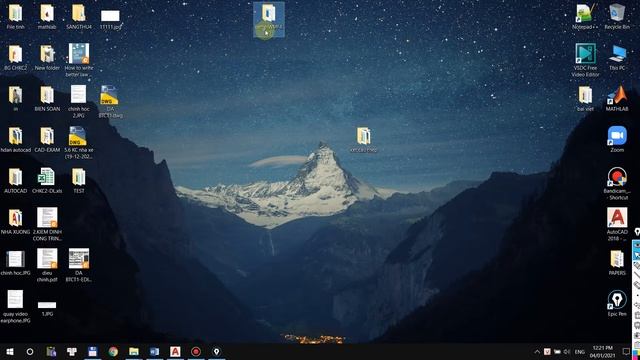Select the 'File tinh' folder
This screenshot has height=360, width=640.
pos(16,16)
